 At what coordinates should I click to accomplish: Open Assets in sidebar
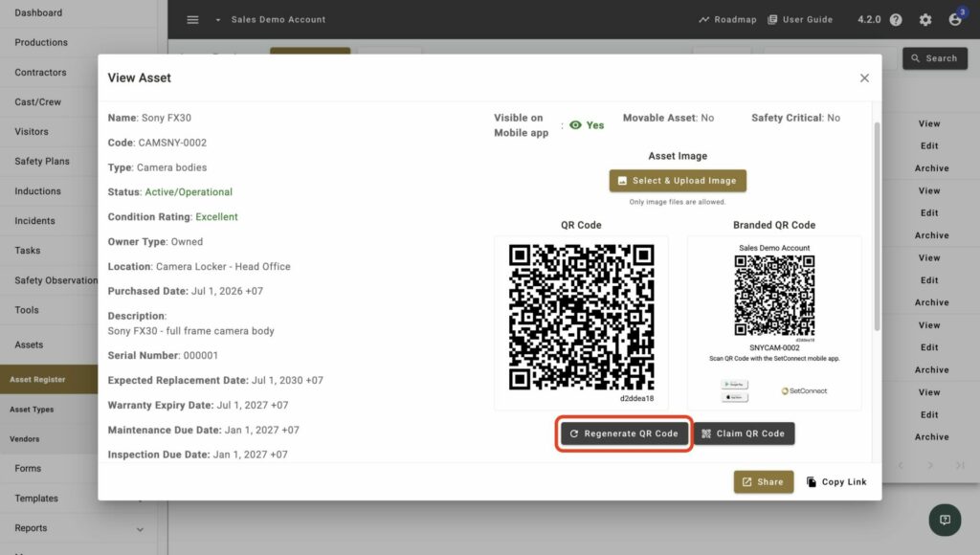point(29,344)
